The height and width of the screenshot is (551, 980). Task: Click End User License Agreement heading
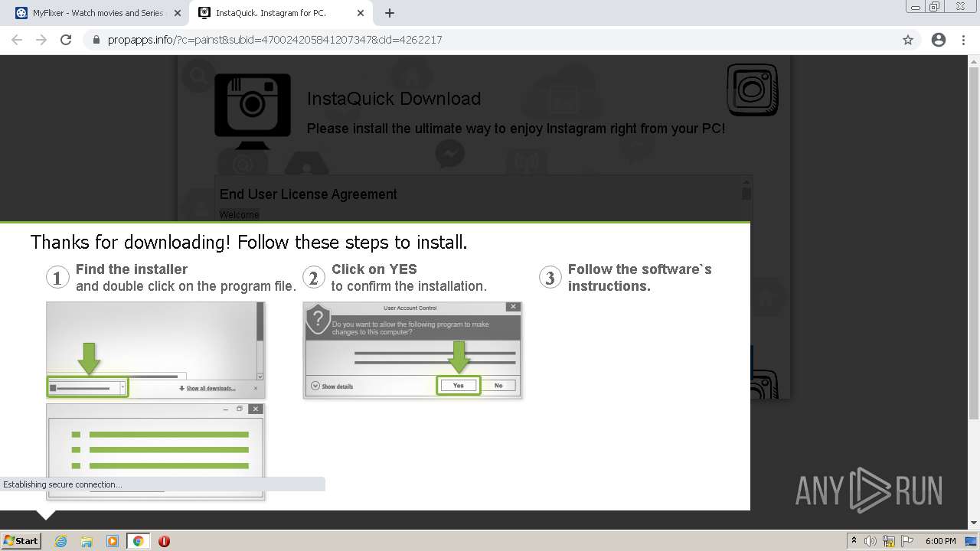[x=308, y=194]
